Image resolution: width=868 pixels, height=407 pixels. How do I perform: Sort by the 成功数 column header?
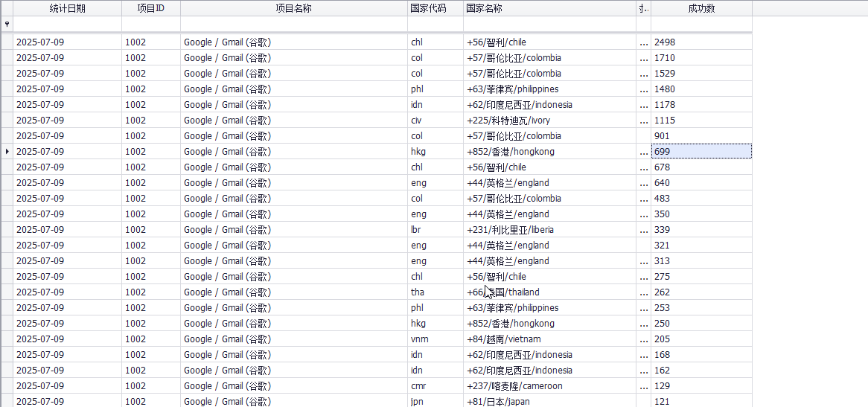click(701, 8)
